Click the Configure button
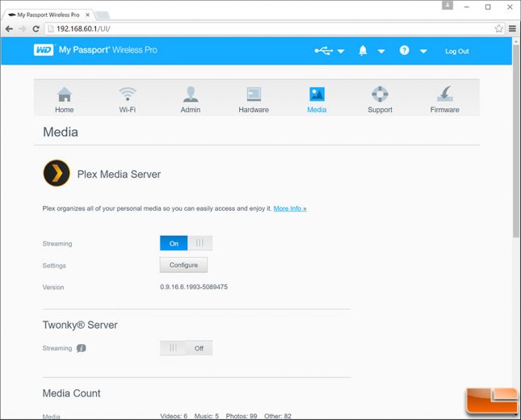Viewport: 521px width, 420px height. [183, 265]
